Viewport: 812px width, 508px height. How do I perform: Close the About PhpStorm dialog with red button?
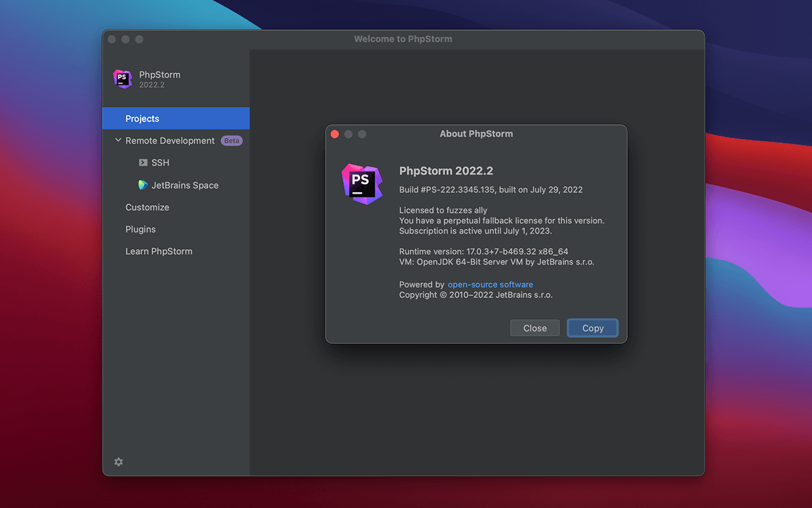tap(334, 134)
